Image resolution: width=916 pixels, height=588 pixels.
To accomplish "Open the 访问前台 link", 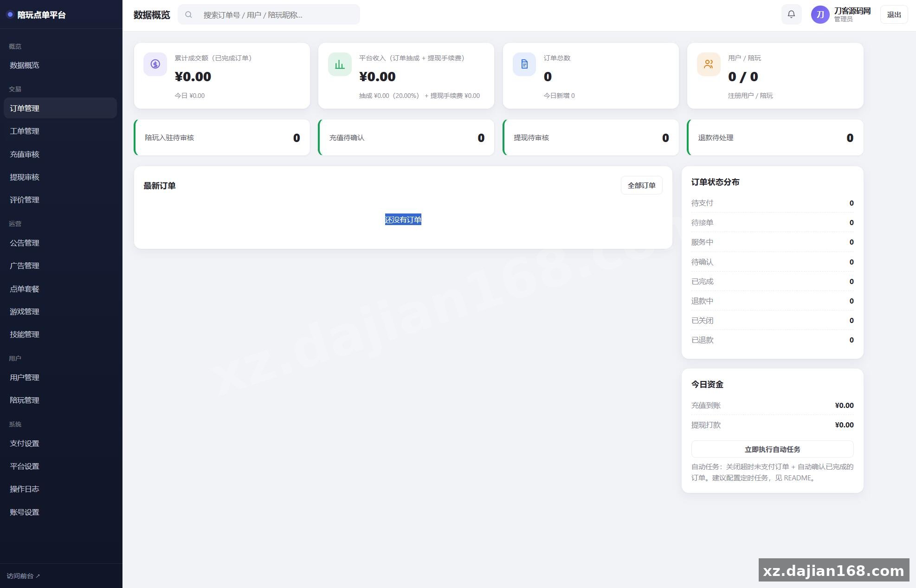I will pyautogui.click(x=23, y=576).
